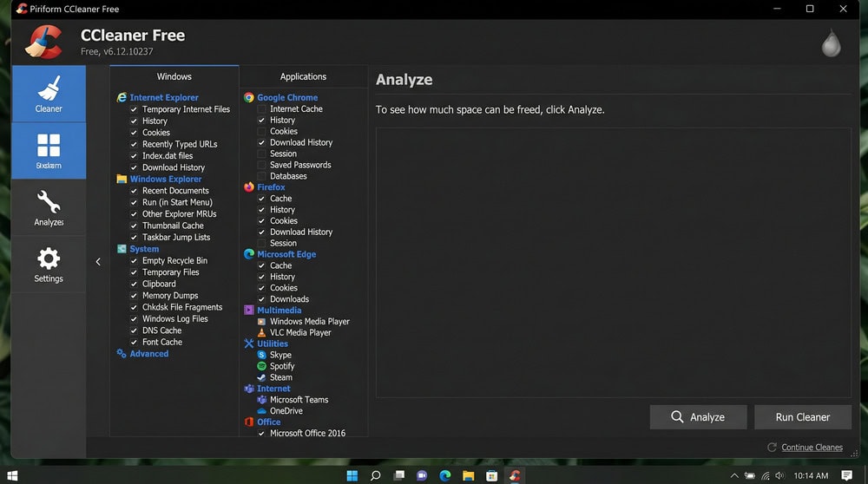
Task: Click the Steam icon
Action: tap(262, 377)
